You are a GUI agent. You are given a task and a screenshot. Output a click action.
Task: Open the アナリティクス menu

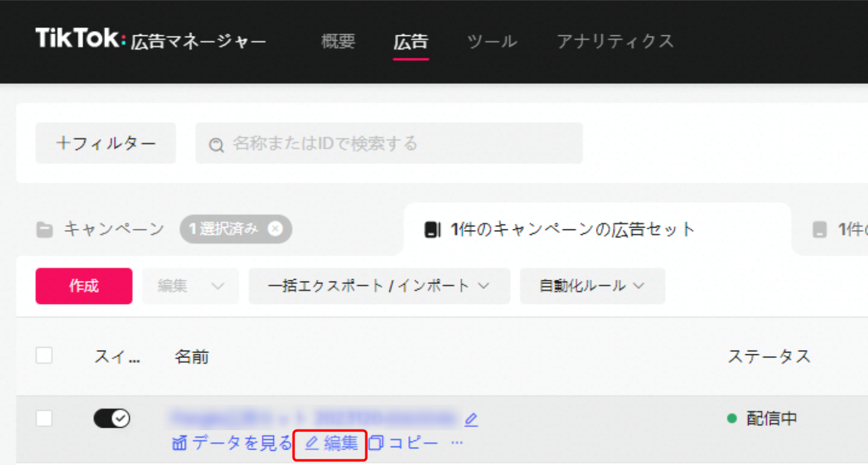(614, 41)
